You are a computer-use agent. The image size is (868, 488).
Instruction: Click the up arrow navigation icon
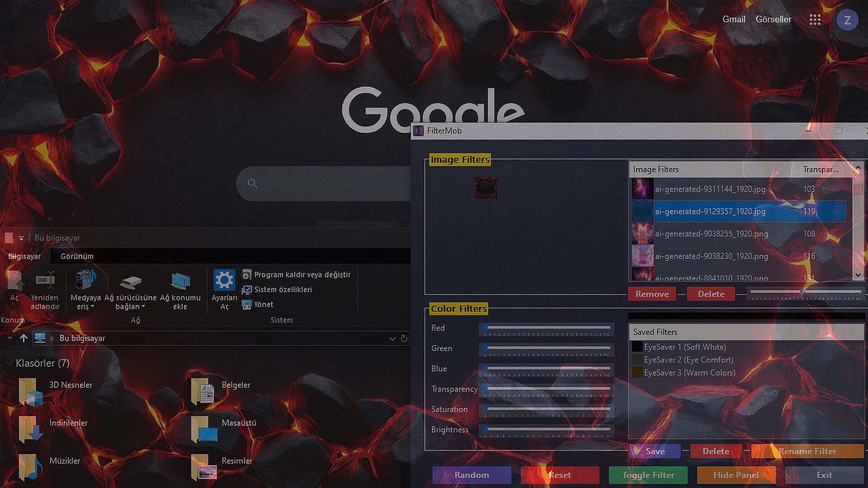tap(24, 338)
